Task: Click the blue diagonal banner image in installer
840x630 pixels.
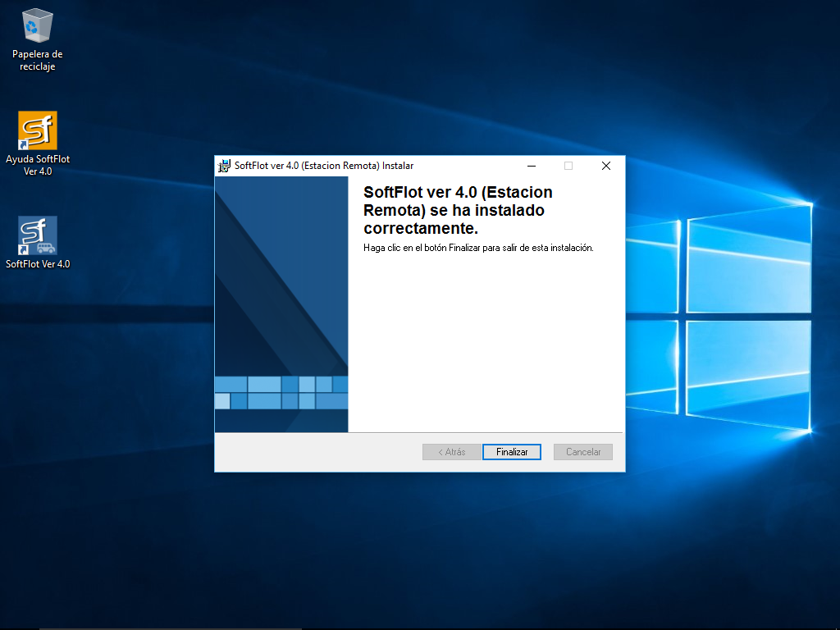Action: tap(281, 271)
